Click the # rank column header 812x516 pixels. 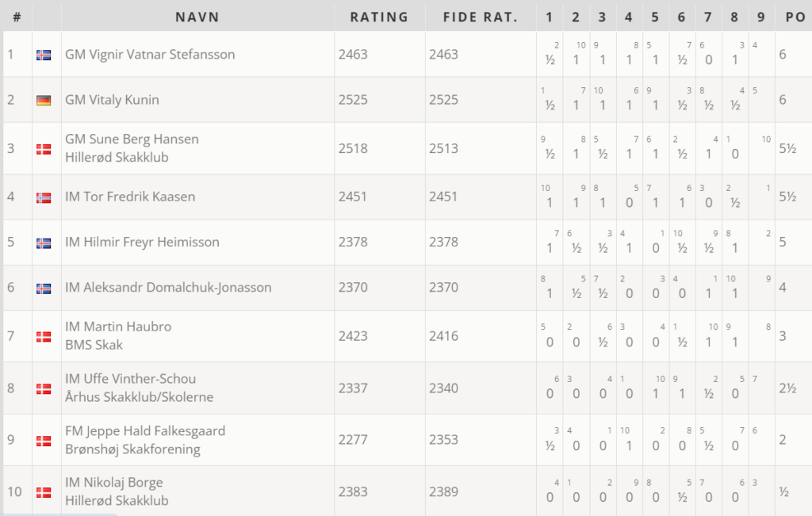[17, 17]
